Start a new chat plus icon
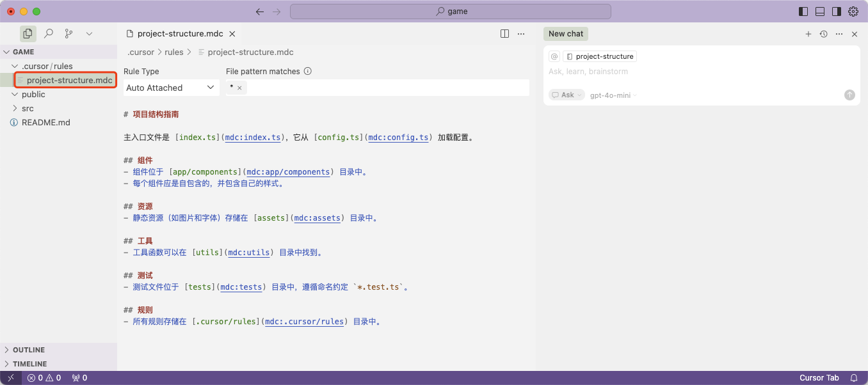The width and height of the screenshot is (868, 385). pyautogui.click(x=808, y=34)
